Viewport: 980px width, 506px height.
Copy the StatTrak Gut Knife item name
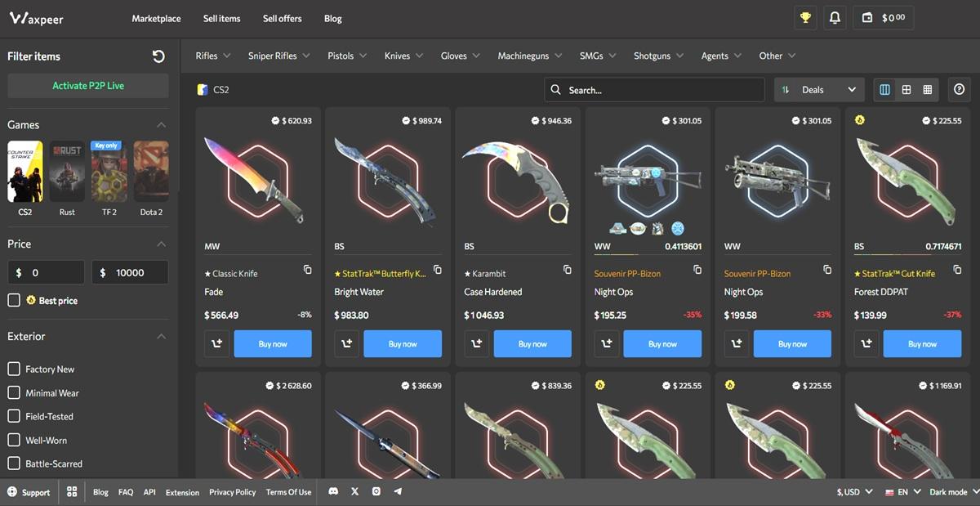[957, 270]
